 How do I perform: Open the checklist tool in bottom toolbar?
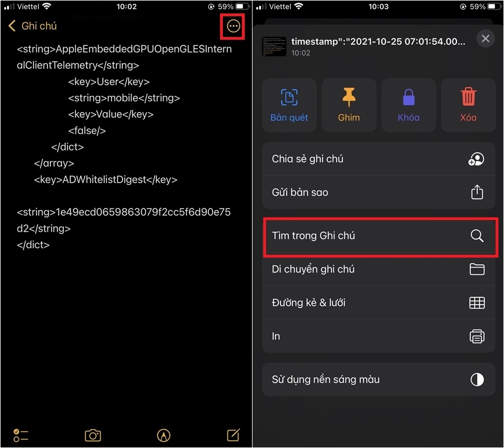(x=21, y=436)
